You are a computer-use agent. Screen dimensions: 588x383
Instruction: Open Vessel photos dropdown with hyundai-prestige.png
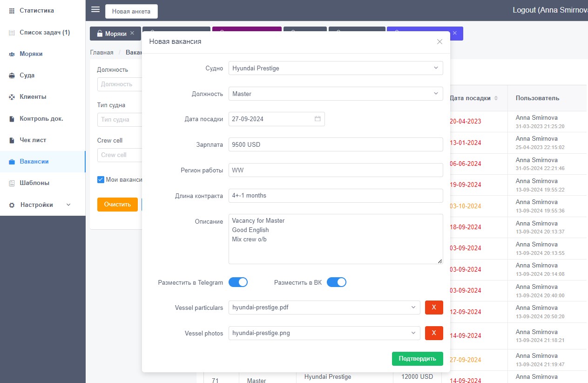point(324,333)
